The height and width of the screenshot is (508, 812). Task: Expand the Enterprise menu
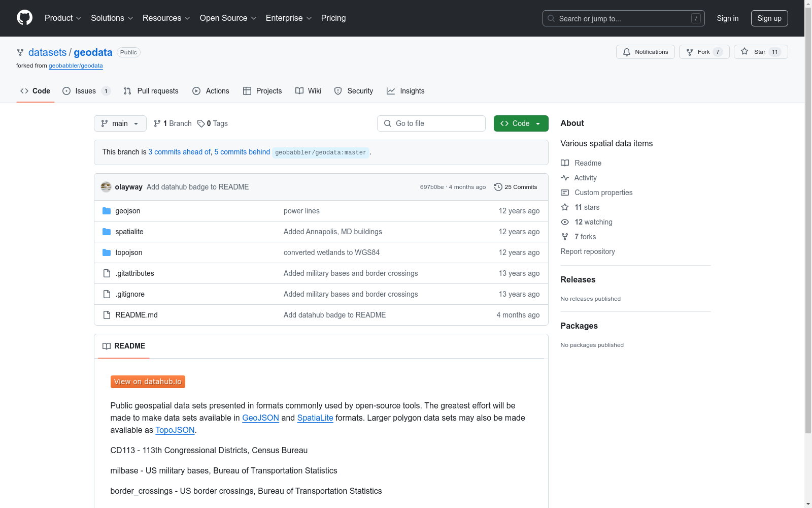pos(289,18)
